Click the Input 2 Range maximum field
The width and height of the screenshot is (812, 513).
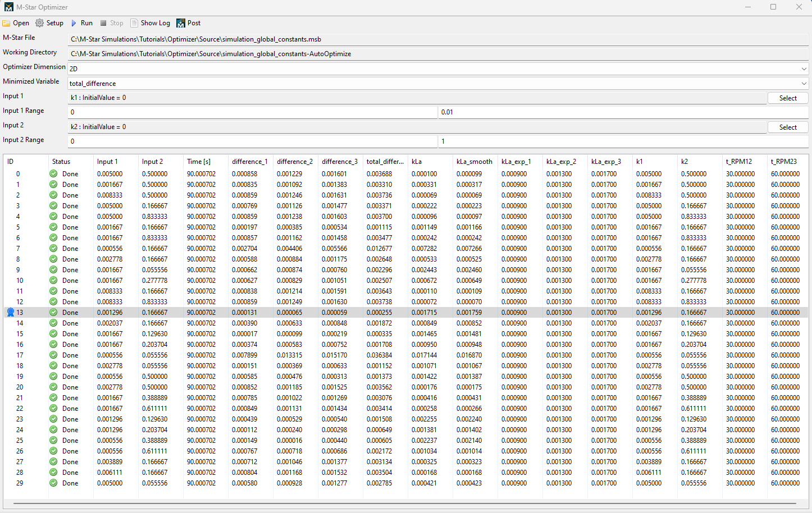coord(623,141)
